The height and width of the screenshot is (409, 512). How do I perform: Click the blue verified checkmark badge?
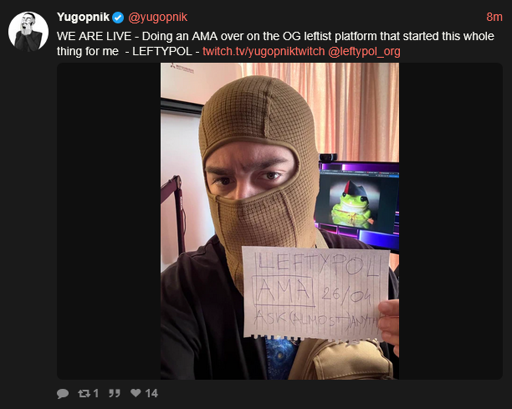point(118,17)
